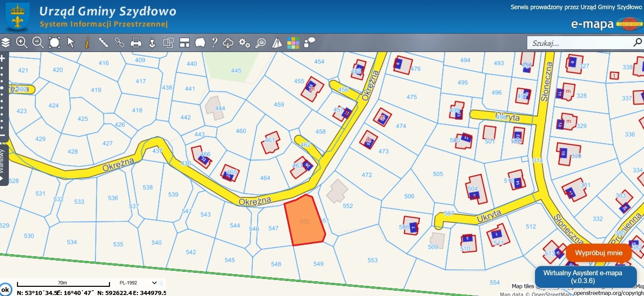644x296 pixels.
Task: Open the layers stack icon in toolbar
Action: click(x=6, y=43)
